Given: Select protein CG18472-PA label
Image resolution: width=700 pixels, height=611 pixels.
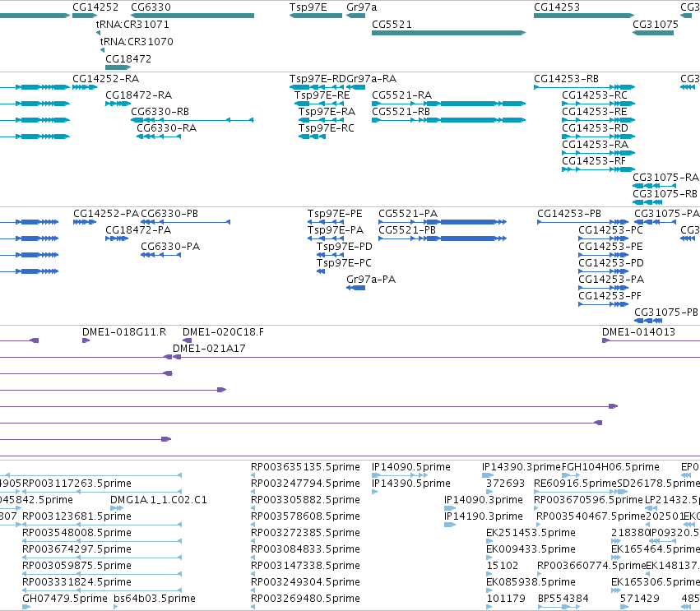Looking at the screenshot, I should click(138, 230).
